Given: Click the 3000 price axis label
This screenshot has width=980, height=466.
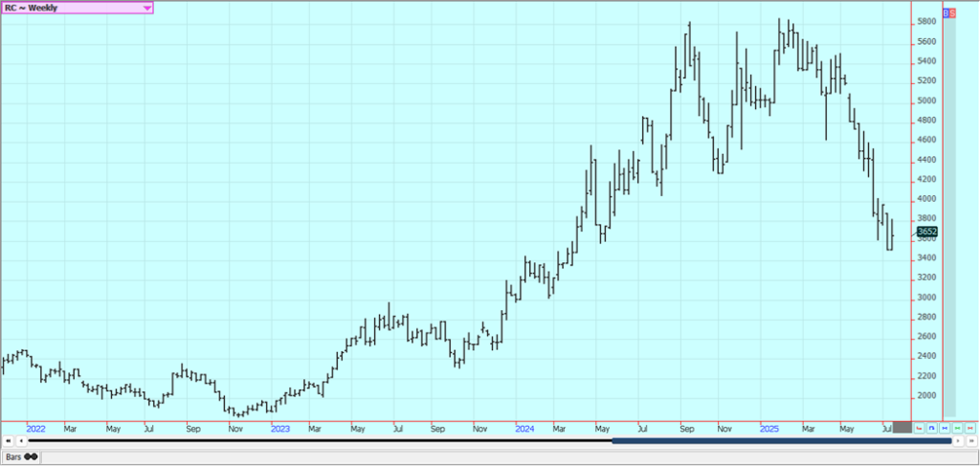Looking at the screenshot, I should tap(926, 298).
